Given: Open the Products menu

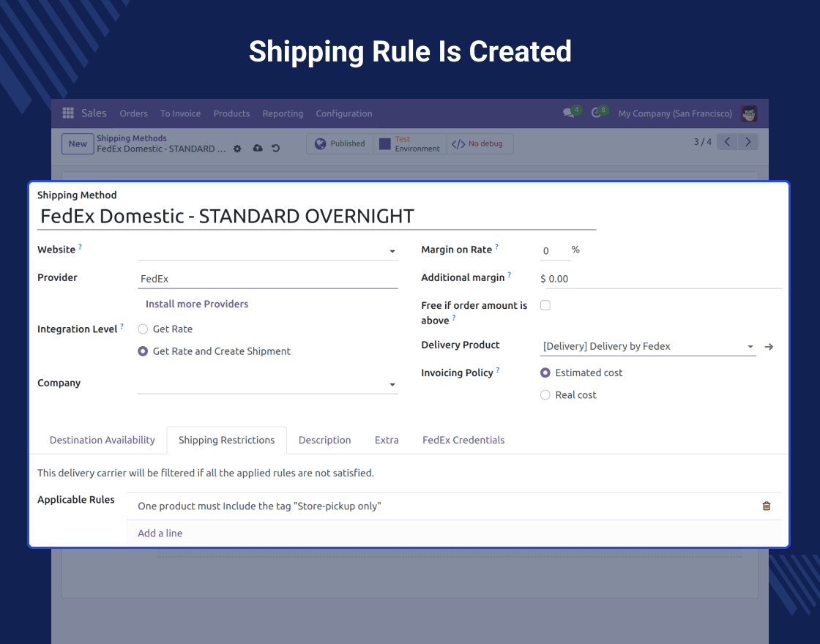Looking at the screenshot, I should click(x=231, y=113).
